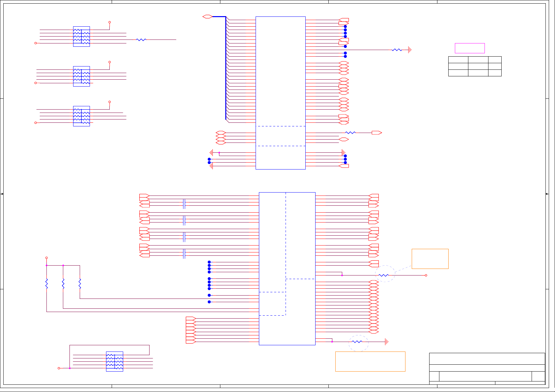555x392 pixels.
Task: Select the lone resistor right of the topmost resistor network
Action: pos(141,39)
